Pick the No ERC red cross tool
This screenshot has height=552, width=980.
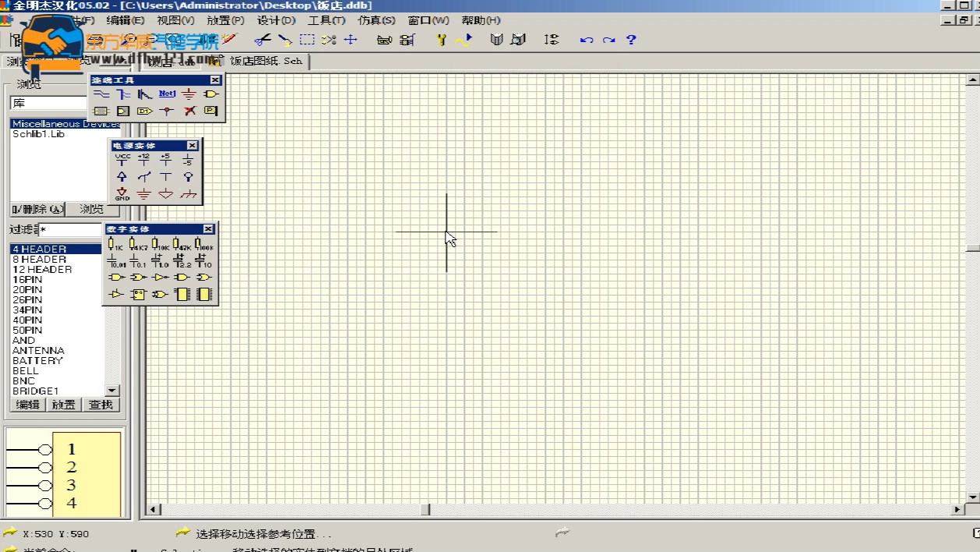pyautogui.click(x=189, y=111)
